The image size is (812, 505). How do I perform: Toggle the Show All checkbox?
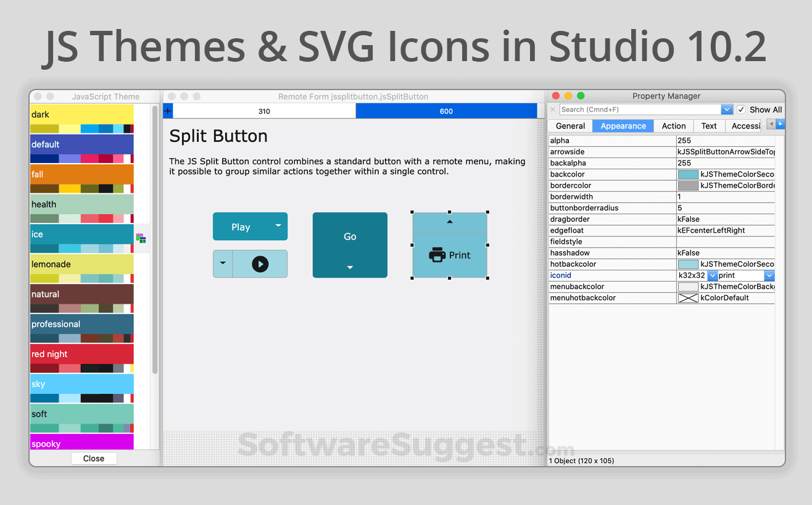tap(740, 109)
